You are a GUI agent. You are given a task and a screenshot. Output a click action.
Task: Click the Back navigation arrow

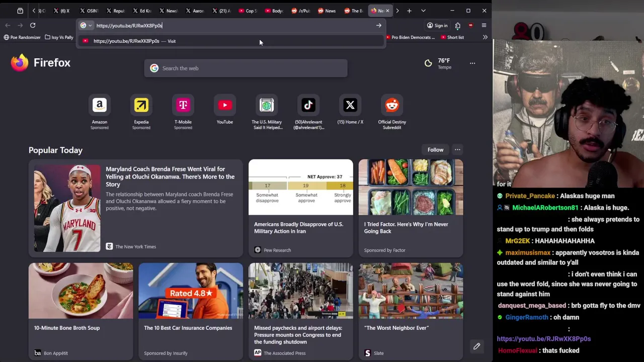[x=8, y=25]
